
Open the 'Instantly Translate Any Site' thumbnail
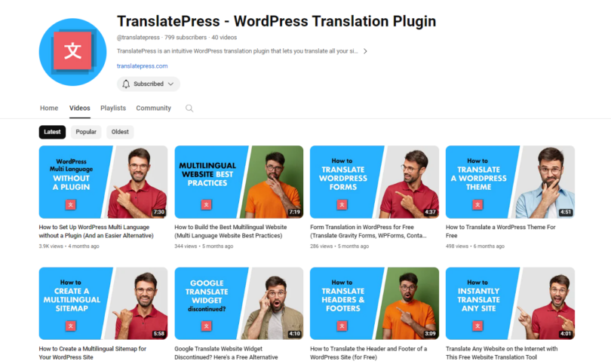tap(510, 303)
